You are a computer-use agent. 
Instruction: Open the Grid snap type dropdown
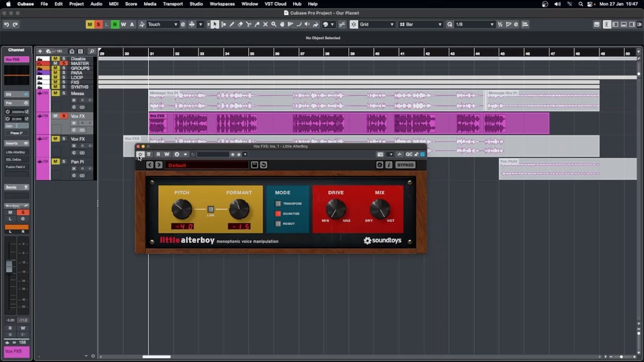coord(376,24)
